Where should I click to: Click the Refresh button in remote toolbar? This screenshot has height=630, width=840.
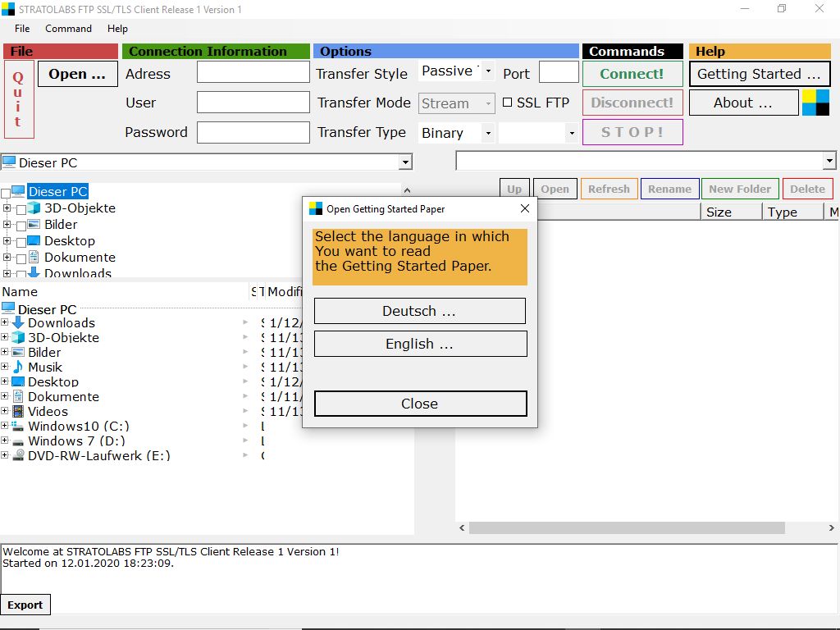point(609,189)
